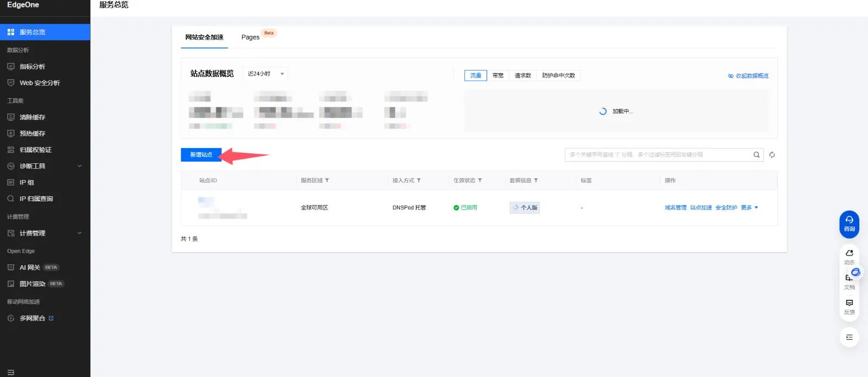The height and width of the screenshot is (377, 868).
Task: Click the floating toolbar collapse icon
Action: (x=850, y=337)
